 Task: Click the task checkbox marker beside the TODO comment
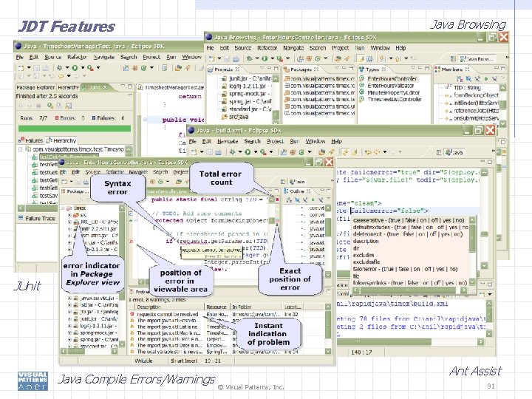point(131,214)
